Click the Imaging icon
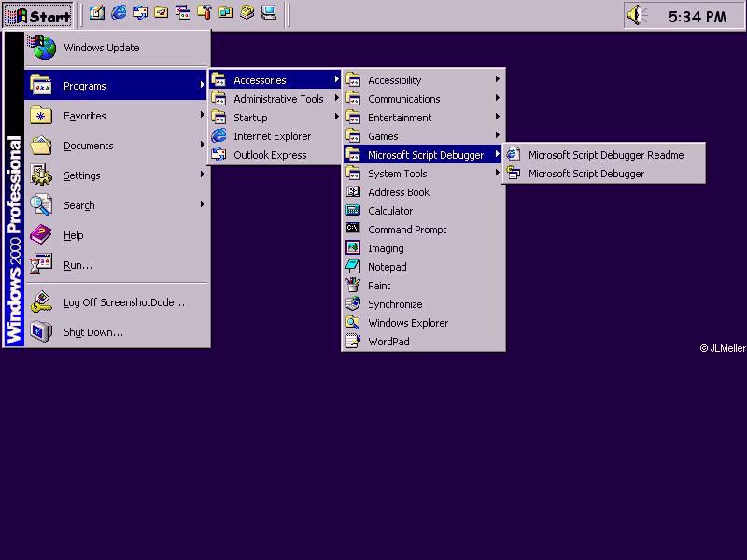 353,247
